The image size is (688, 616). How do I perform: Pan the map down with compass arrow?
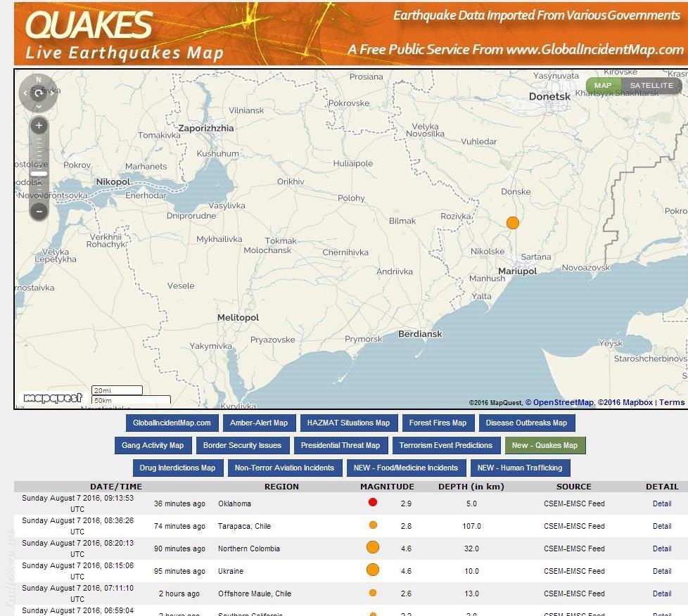(39, 107)
